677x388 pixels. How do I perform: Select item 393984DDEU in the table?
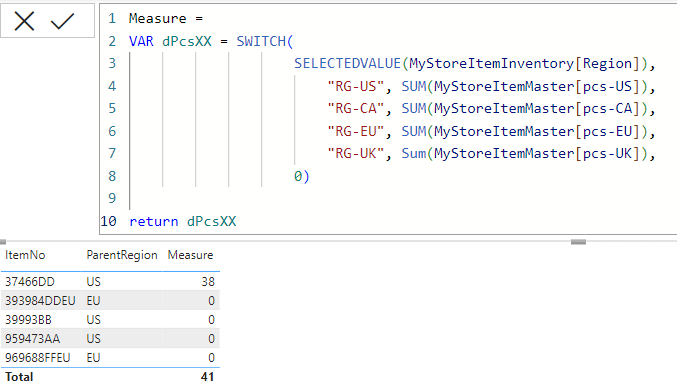[40, 301]
